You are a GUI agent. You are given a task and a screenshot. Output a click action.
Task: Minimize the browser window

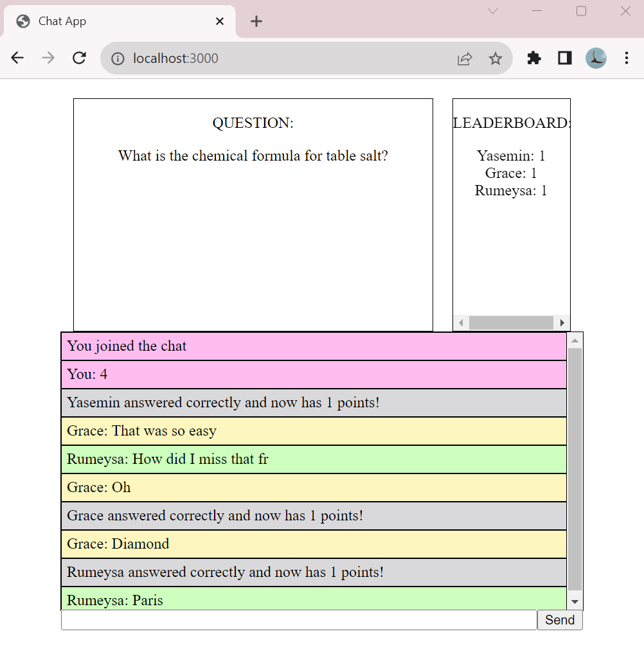(x=537, y=12)
